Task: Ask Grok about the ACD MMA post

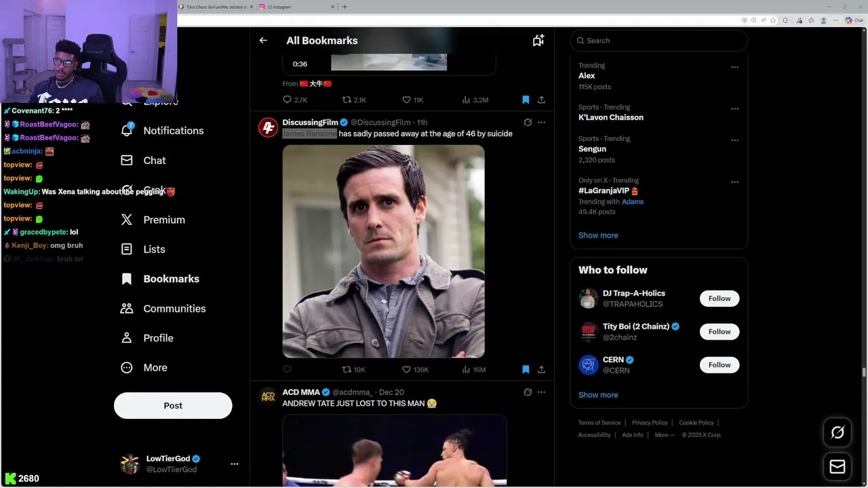Action: click(528, 392)
